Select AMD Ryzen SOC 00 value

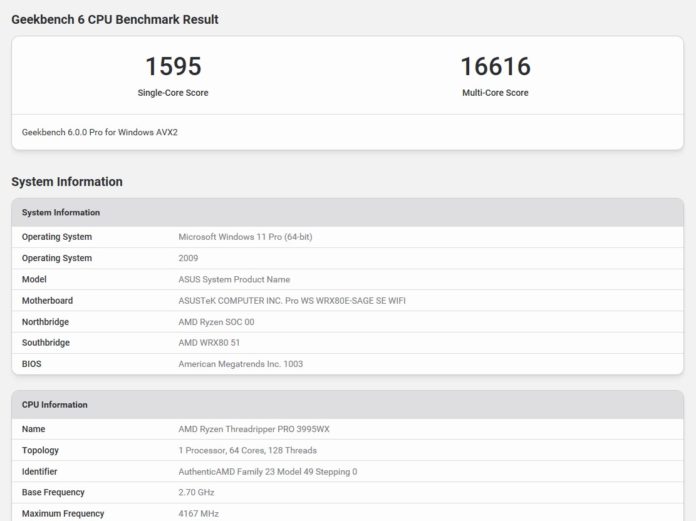(x=216, y=322)
